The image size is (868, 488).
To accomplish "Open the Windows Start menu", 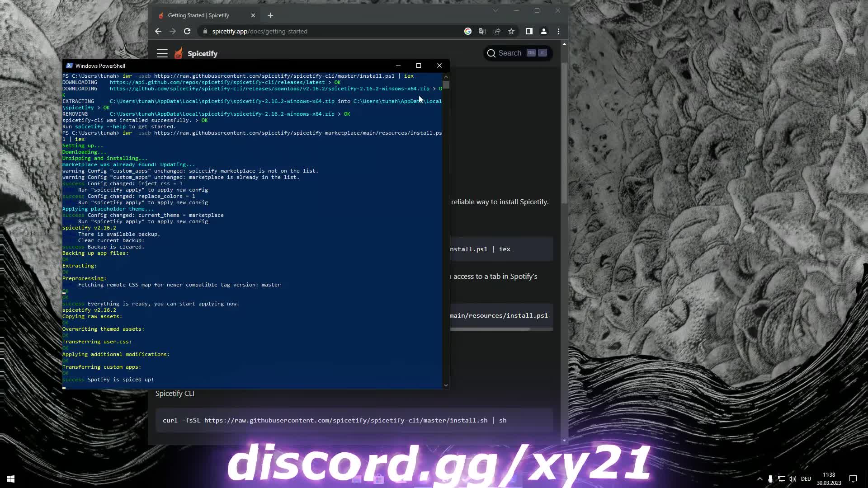I will [11, 479].
